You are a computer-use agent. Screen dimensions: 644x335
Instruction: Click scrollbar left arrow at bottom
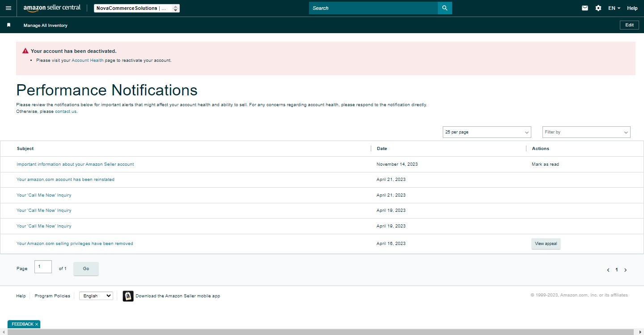[4, 332]
